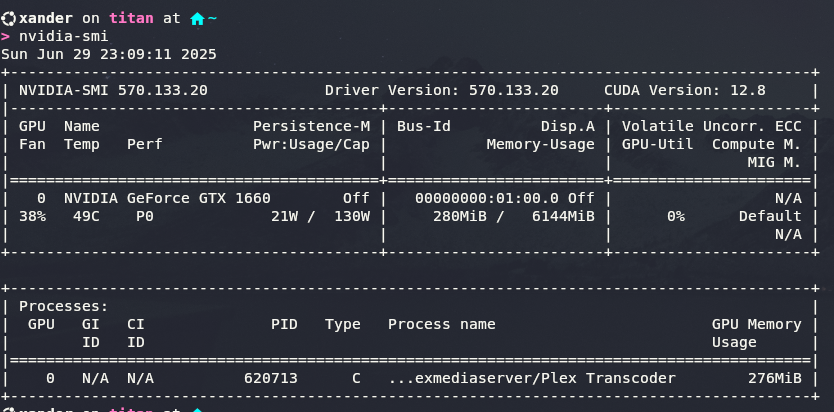Viewport: 834px width, 412px height.
Task: Click the Fan column header
Action: (32, 145)
